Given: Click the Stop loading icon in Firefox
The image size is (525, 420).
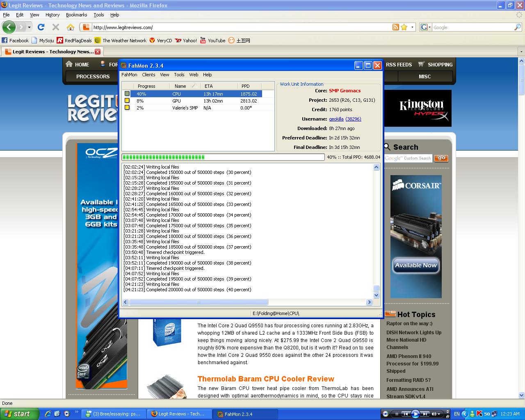Looking at the screenshot, I should pyautogui.click(x=56, y=27).
